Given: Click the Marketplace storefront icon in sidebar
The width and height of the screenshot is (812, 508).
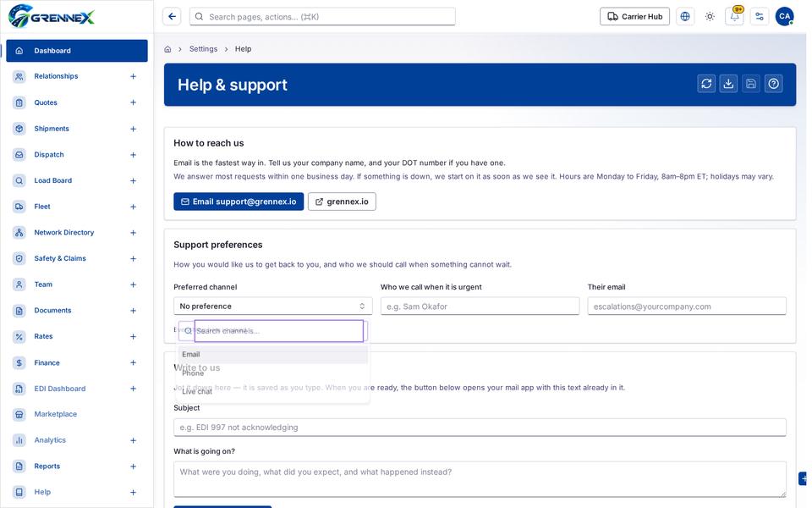Looking at the screenshot, I should coord(19,414).
